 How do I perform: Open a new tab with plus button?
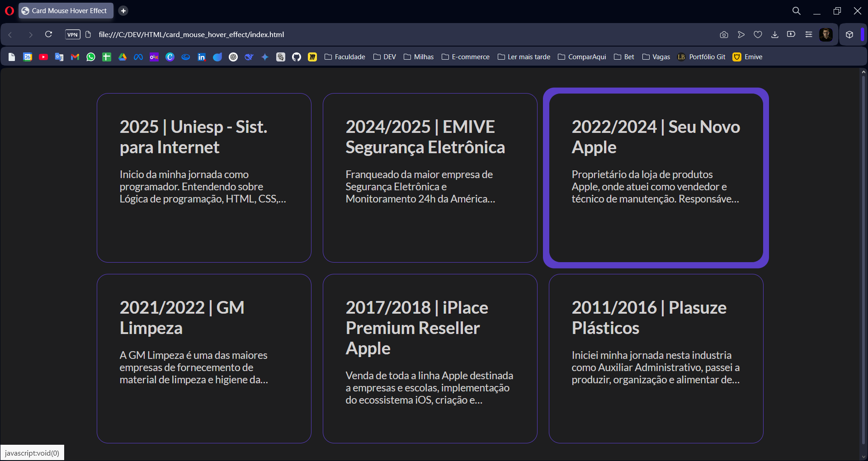(123, 11)
